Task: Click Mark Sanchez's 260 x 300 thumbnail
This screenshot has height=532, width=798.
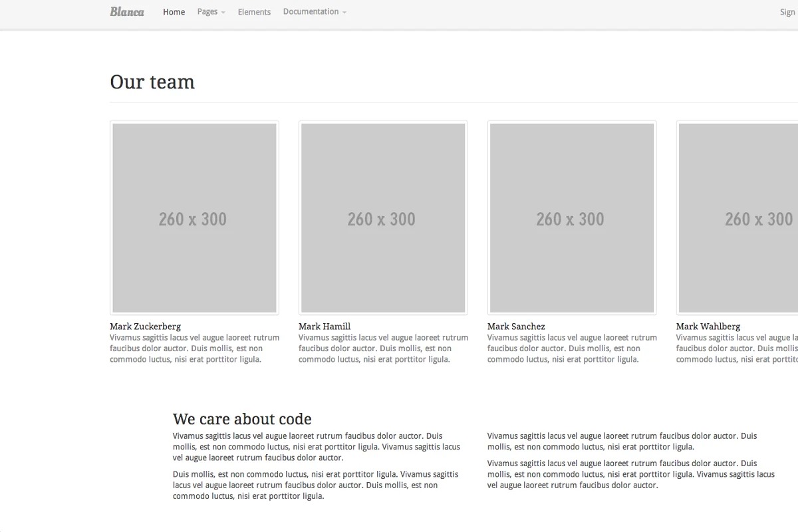Action: coord(572,217)
